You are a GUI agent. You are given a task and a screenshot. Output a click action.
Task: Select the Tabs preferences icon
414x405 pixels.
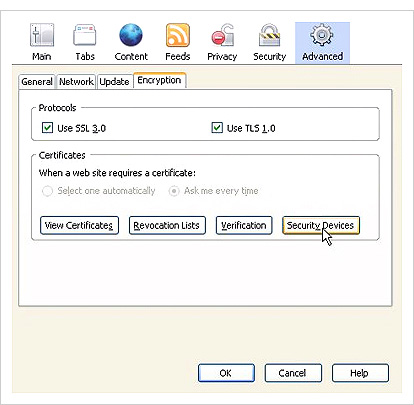click(85, 35)
